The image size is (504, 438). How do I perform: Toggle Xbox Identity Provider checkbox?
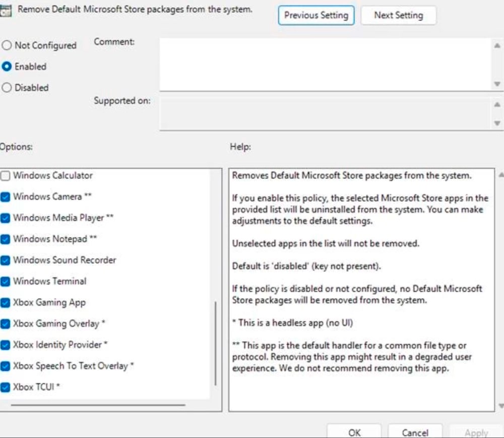pos(6,345)
